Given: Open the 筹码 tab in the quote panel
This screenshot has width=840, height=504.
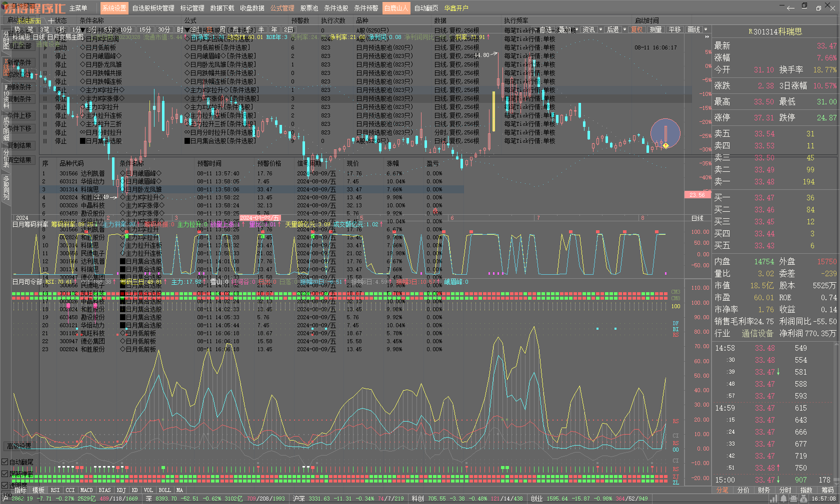Looking at the screenshot, I should (827, 490).
